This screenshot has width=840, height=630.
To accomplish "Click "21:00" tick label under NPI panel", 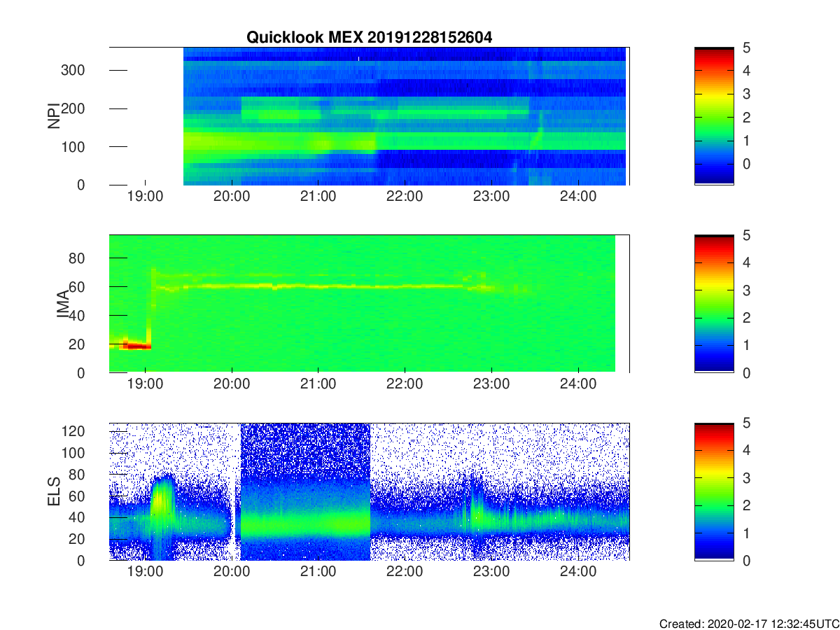I will [318, 197].
